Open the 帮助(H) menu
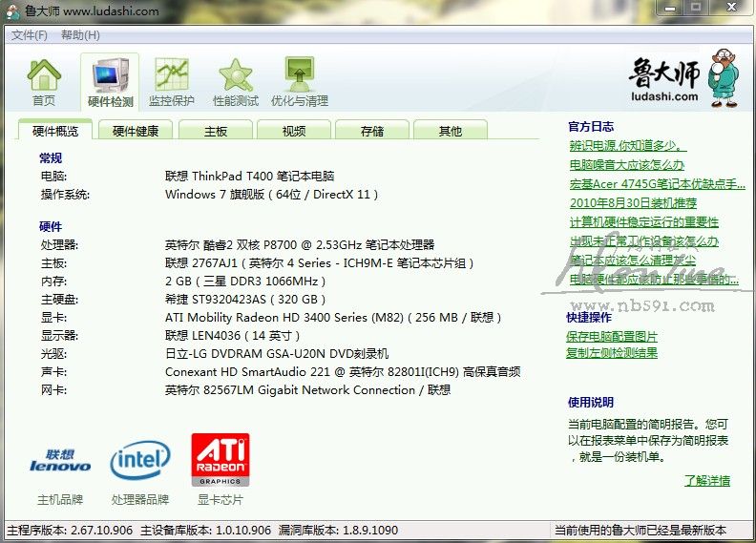 (x=80, y=35)
